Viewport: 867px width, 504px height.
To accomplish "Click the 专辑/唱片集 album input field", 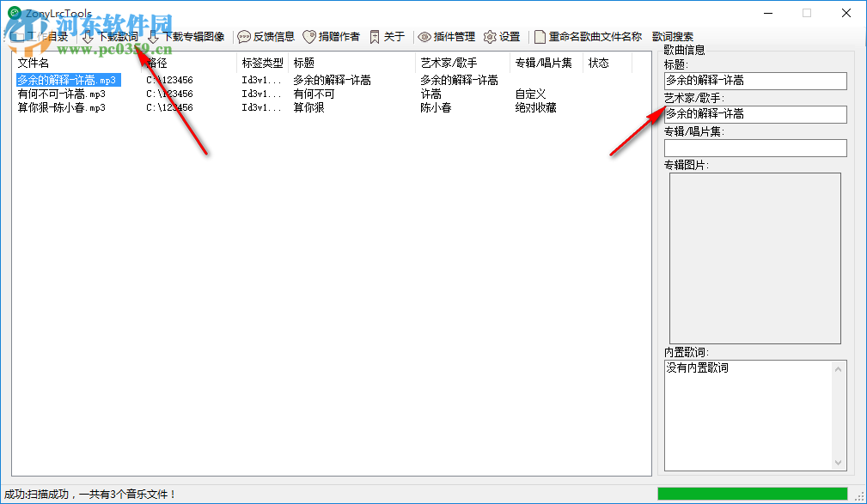I will (754, 147).
